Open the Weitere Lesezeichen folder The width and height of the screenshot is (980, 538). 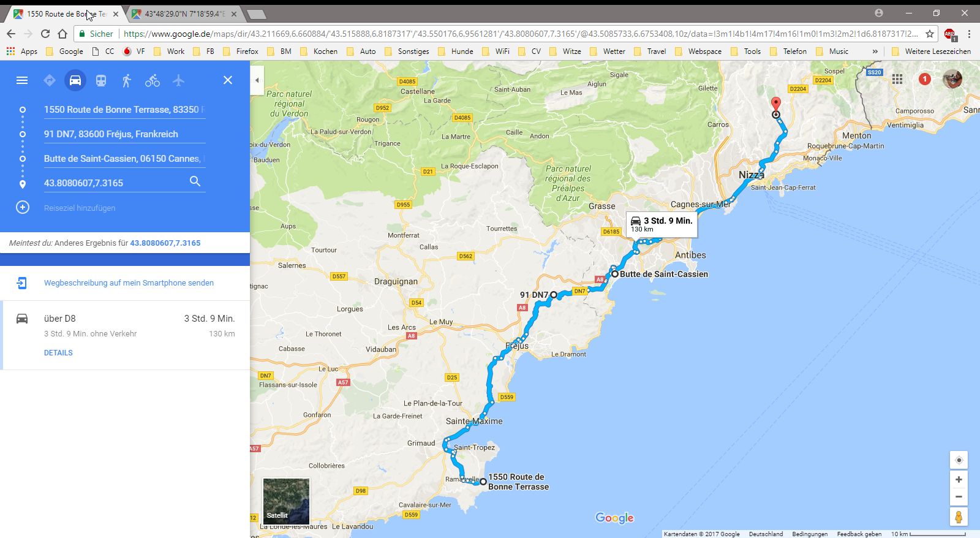pyautogui.click(x=932, y=51)
